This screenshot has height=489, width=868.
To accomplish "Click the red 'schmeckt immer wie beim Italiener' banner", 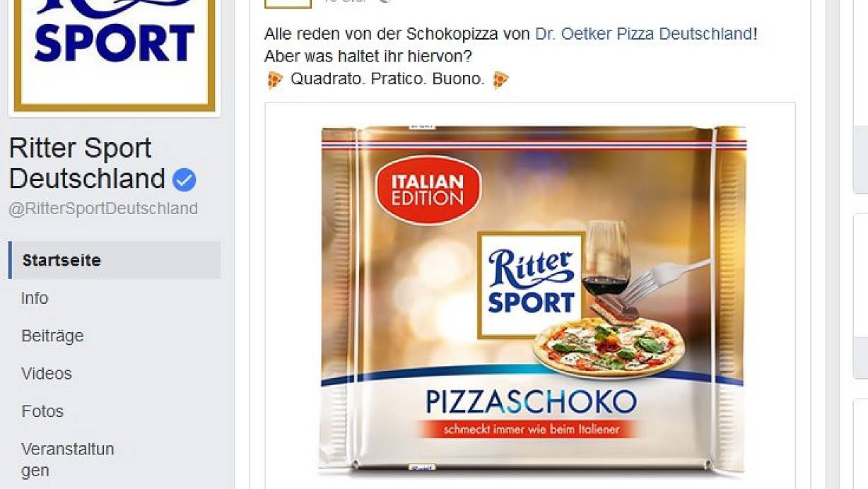I will point(531,429).
